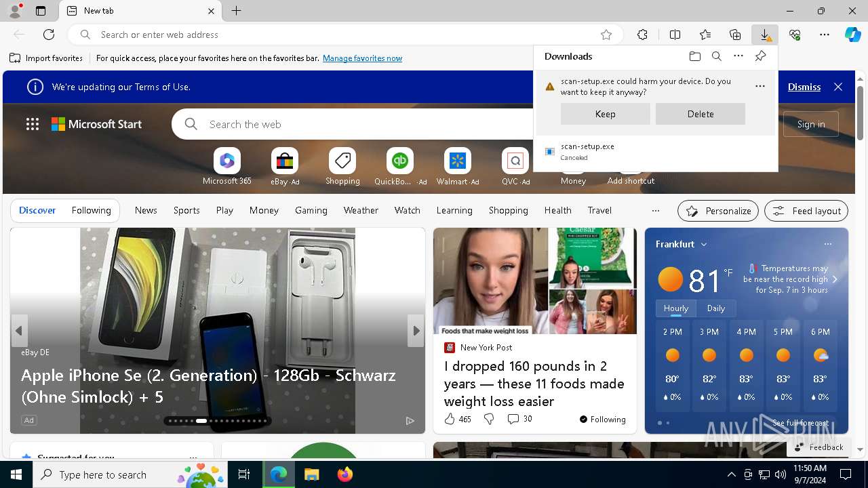Open Browser essentials icon

pyautogui.click(x=795, y=35)
